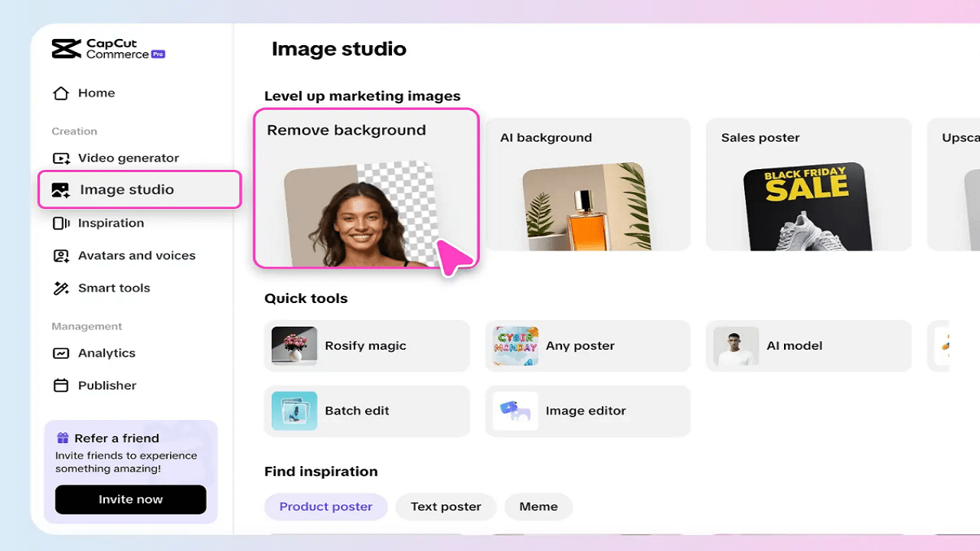The height and width of the screenshot is (551, 980).
Task: Click the Analytics icon under Management
Action: [x=60, y=353]
